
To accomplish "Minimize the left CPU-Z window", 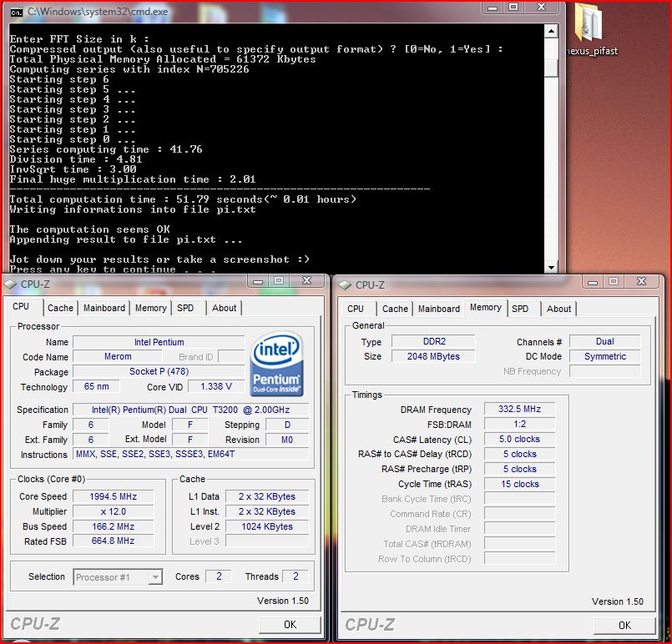I will pos(258,281).
